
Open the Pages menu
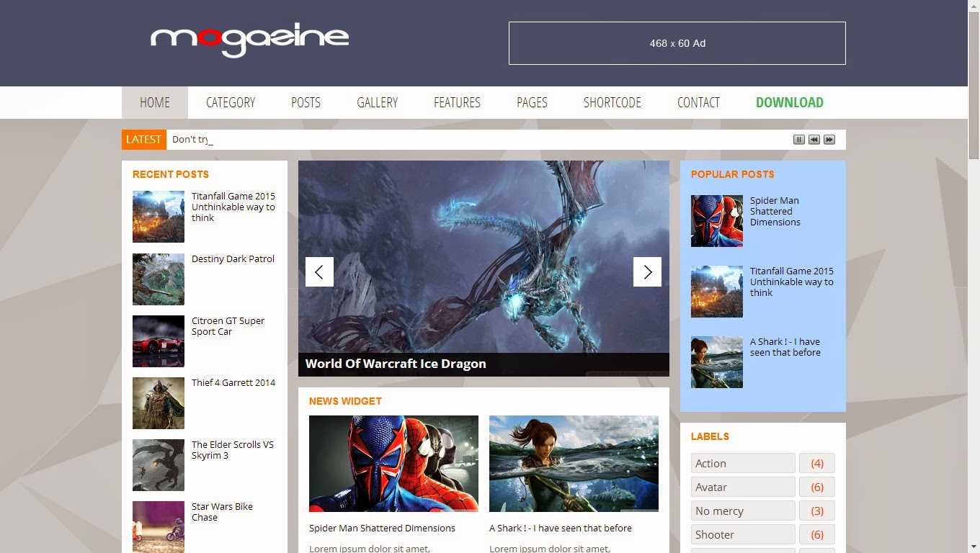[x=532, y=102]
